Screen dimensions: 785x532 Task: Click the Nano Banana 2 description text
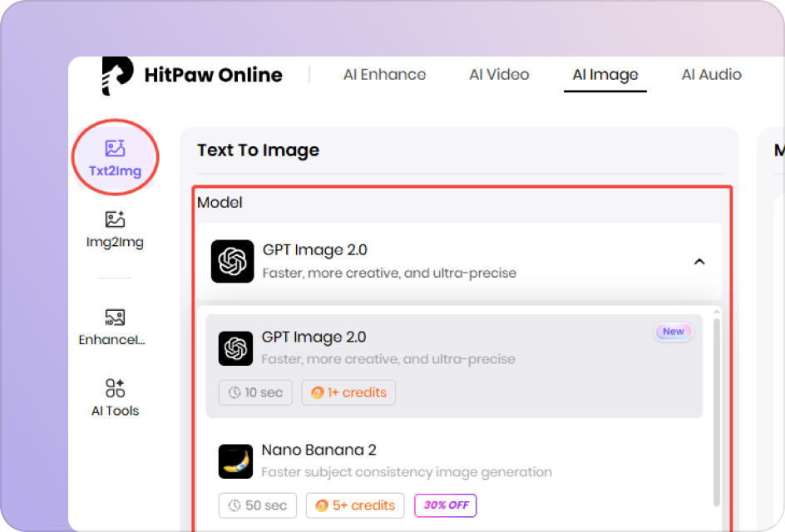[x=407, y=472]
